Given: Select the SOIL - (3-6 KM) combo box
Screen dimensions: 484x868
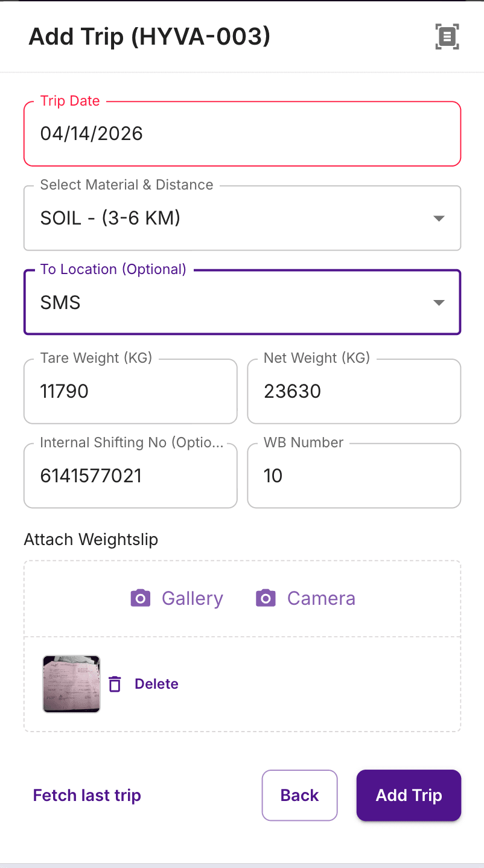Looking at the screenshot, I should [x=242, y=218].
